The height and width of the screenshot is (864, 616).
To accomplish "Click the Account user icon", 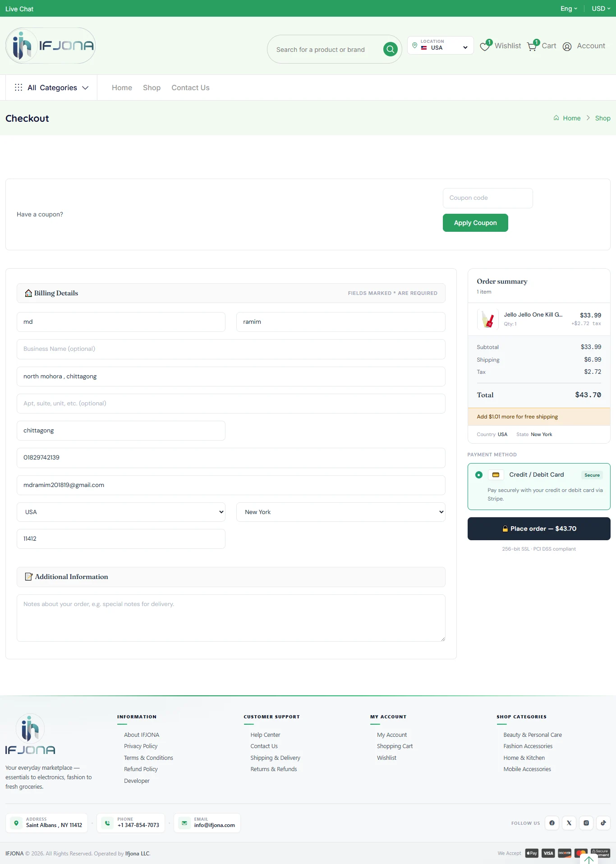I will pyautogui.click(x=567, y=46).
